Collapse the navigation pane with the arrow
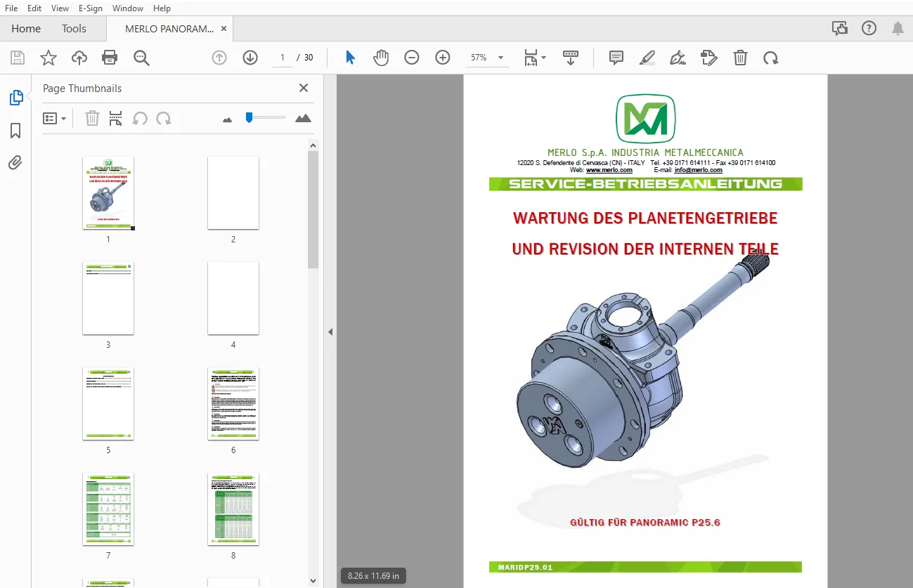This screenshot has width=913, height=588. click(330, 332)
